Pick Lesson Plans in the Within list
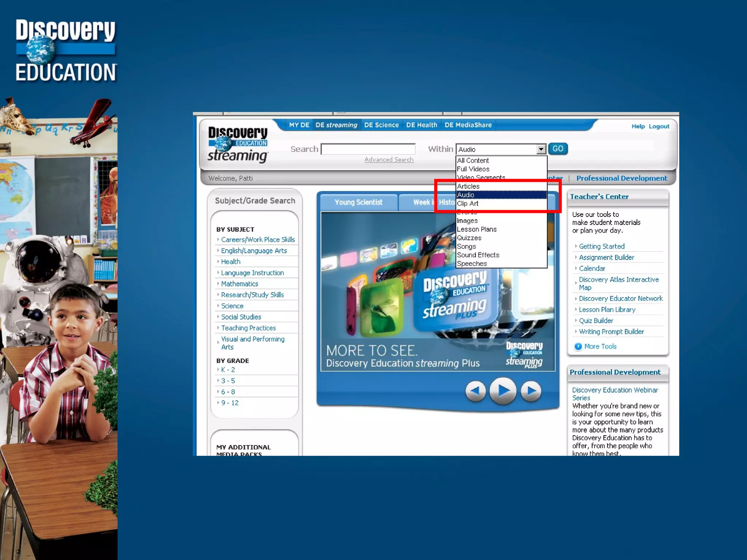 (x=477, y=229)
